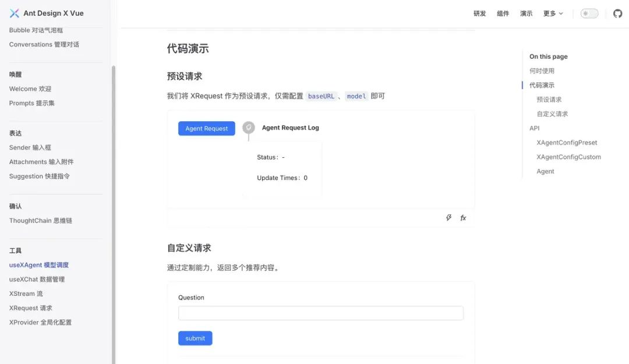The width and height of the screenshot is (629, 364).
Task: Open Conversations 管理对话 in sidebar
Action: [x=44, y=44]
